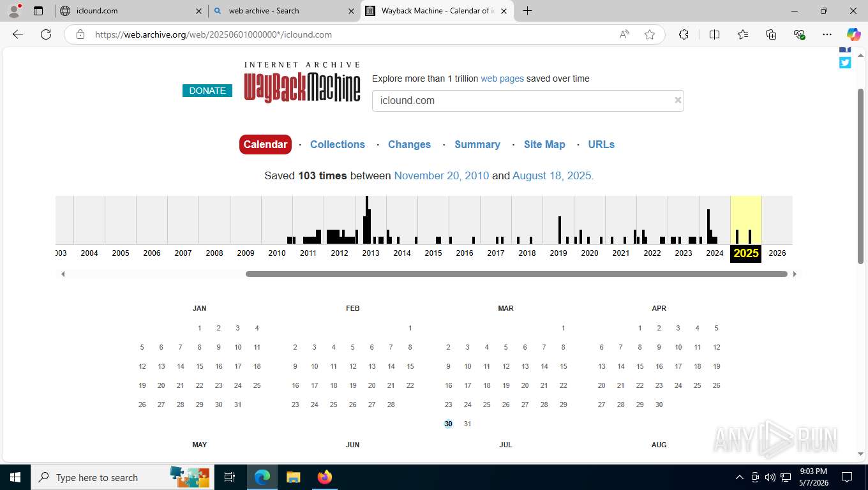The width and height of the screenshot is (868, 490).
Task: Click the horizontal timeline scrollbar thumb
Action: tap(516, 274)
